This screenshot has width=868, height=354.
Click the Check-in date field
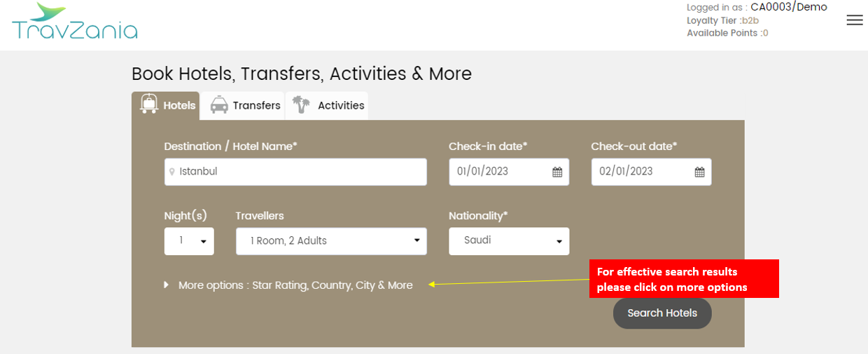click(500, 172)
